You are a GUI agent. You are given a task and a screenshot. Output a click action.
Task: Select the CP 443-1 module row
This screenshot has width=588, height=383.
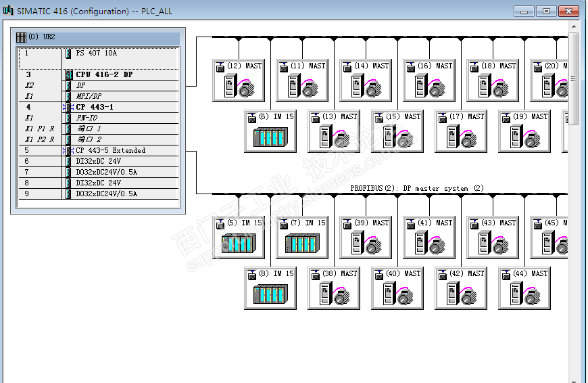coord(98,107)
